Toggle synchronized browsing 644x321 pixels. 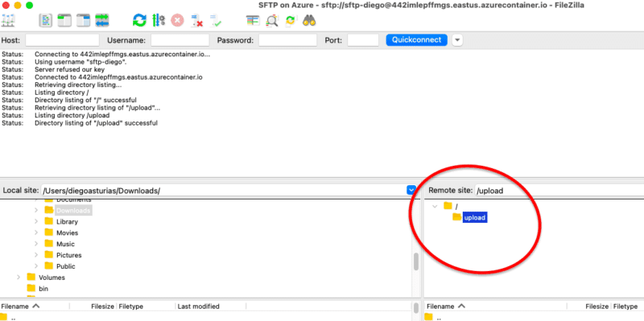tap(291, 20)
